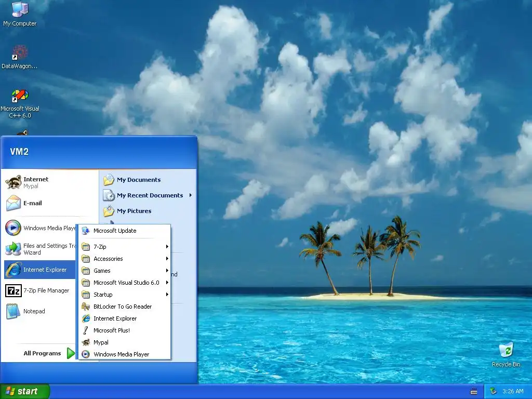The height and width of the screenshot is (399, 532).
Task: Select the Recycle Bin icon
Action: 506,354
